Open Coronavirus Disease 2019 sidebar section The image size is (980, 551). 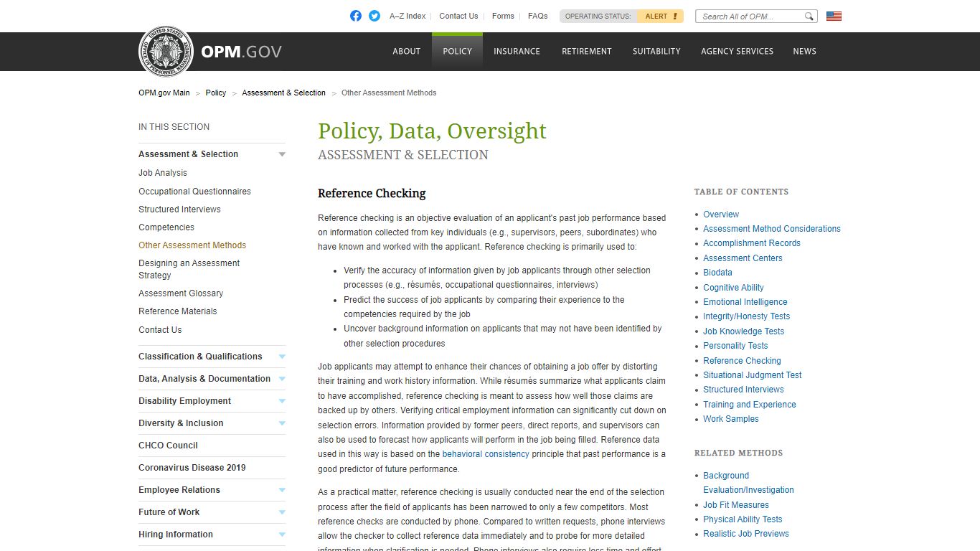coord(192,468)
